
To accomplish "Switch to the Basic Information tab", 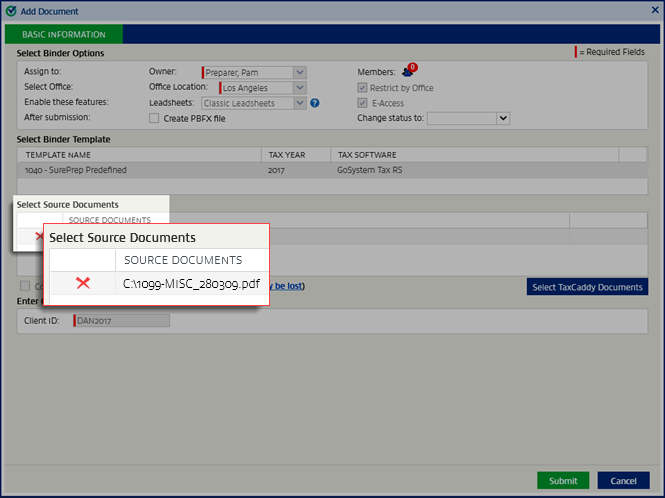I will tap(64, 34).
